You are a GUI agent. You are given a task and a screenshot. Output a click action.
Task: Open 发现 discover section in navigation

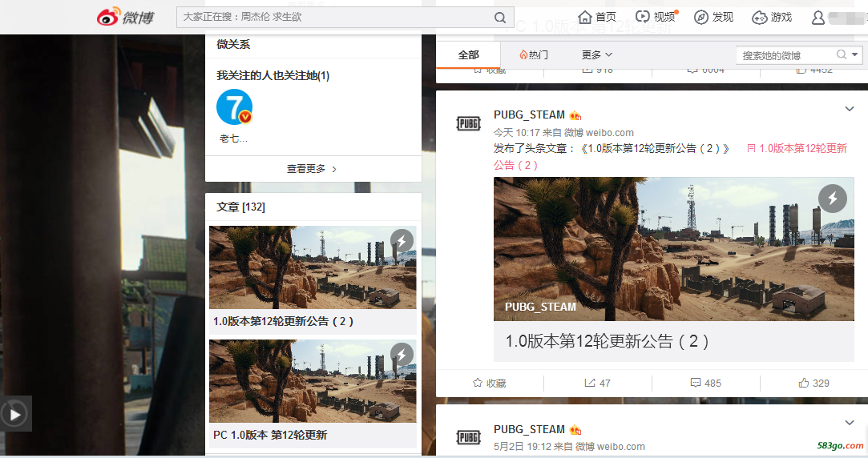(713, 17)
